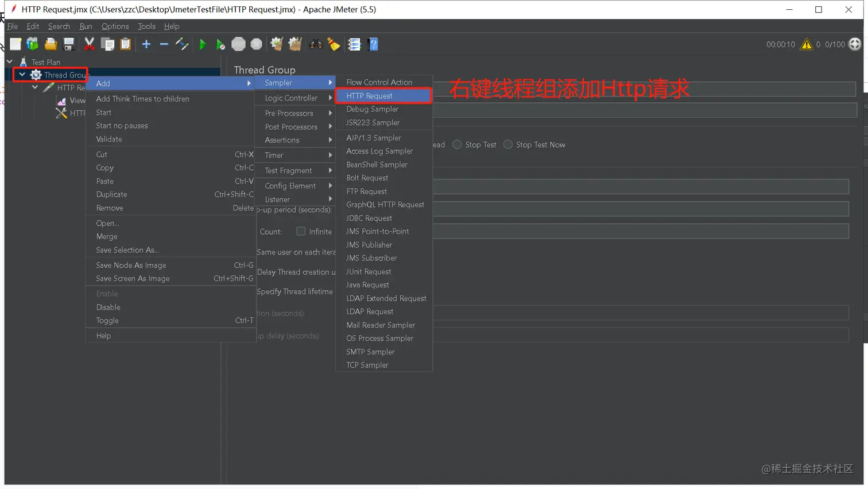Click the Toggle enable/disable toolbar icon
This screenshot has height=489, width=868.
coord(182,44)
